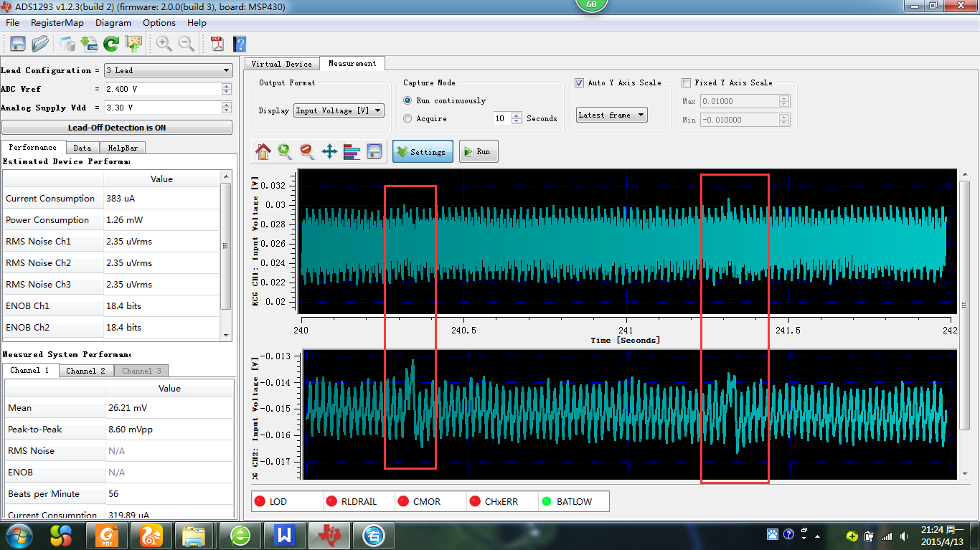Image resolution: width=980 pixels, height=550 pixels.
Task: Click the Max Y axis spinner arrows
Action: [x=784, y=101]
